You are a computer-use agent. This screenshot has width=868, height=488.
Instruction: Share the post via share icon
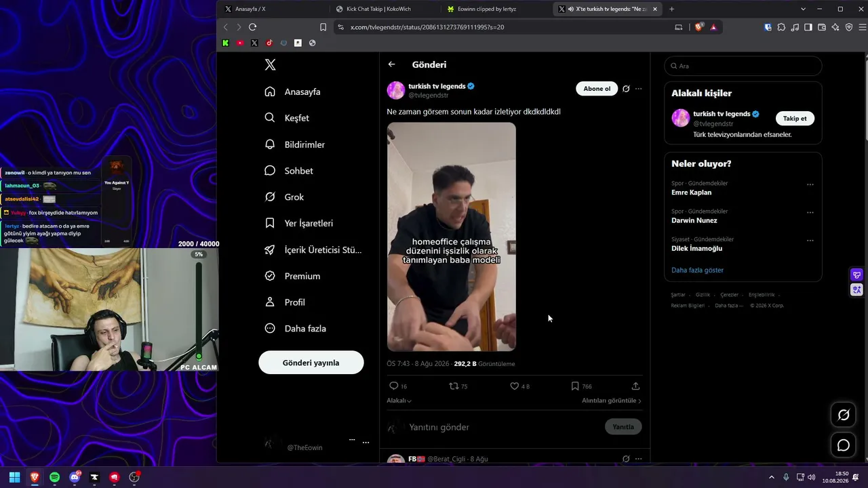tap(635, 386)
